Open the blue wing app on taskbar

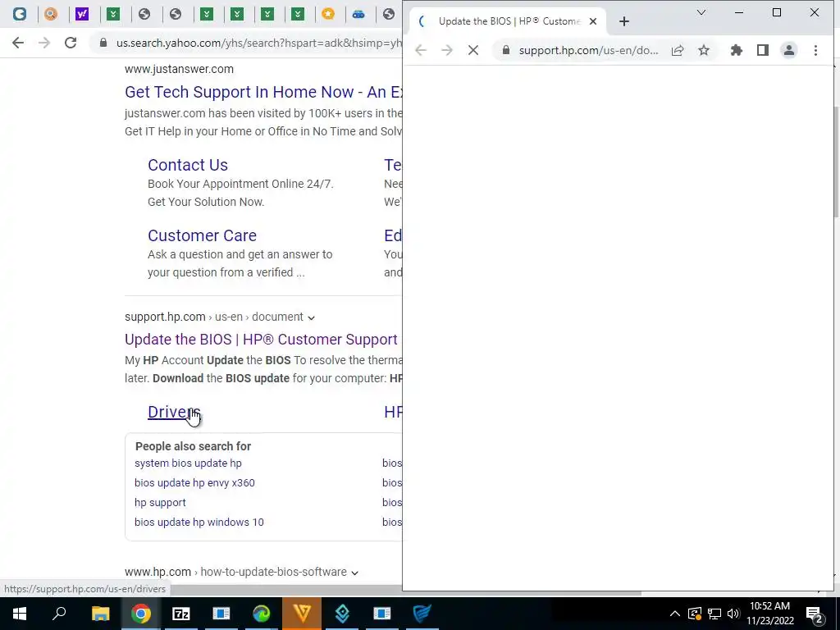pyautogui.click(x=422, y=614)
